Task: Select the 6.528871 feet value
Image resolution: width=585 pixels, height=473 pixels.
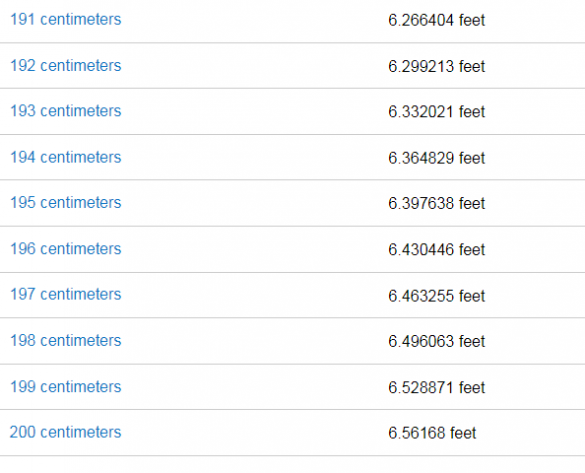Action: pyautogui.click(x=437, y=388)
